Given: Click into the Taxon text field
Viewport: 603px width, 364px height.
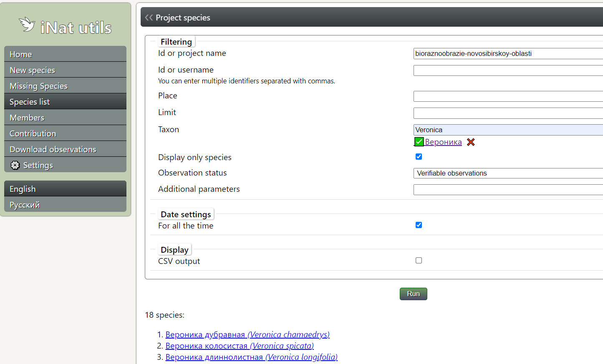Looking at the screenshot, I should (508, 130).
